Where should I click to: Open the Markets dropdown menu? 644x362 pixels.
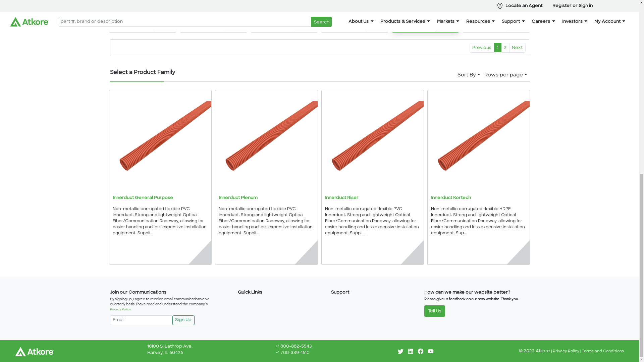tap(448, 21)
